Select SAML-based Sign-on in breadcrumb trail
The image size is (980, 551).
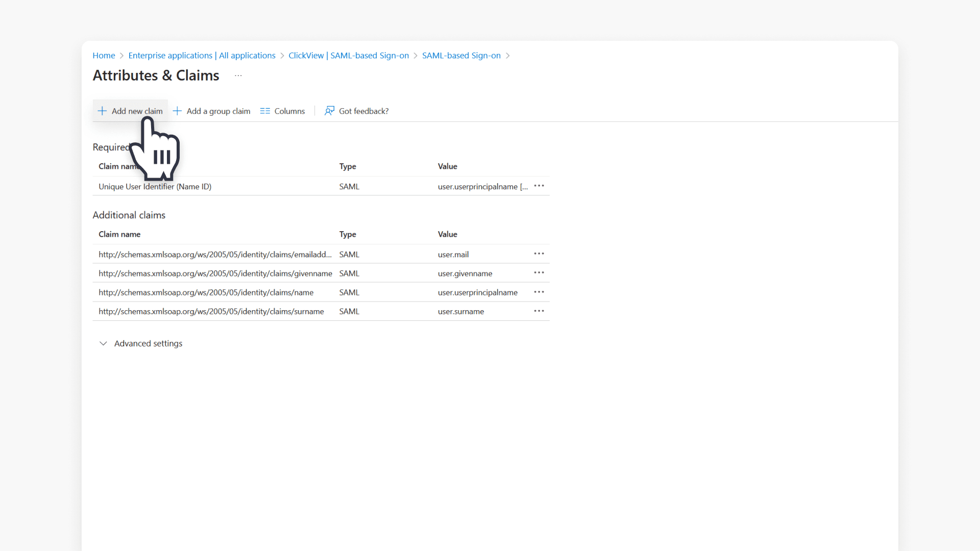coord(461,56)
